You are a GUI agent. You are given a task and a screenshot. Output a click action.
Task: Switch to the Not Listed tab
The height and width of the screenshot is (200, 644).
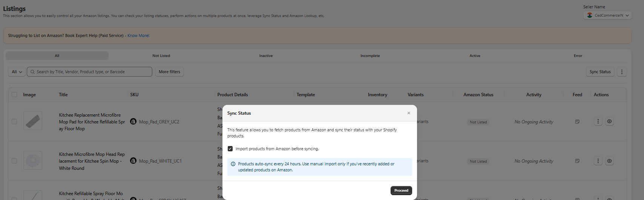coord(161,55)
